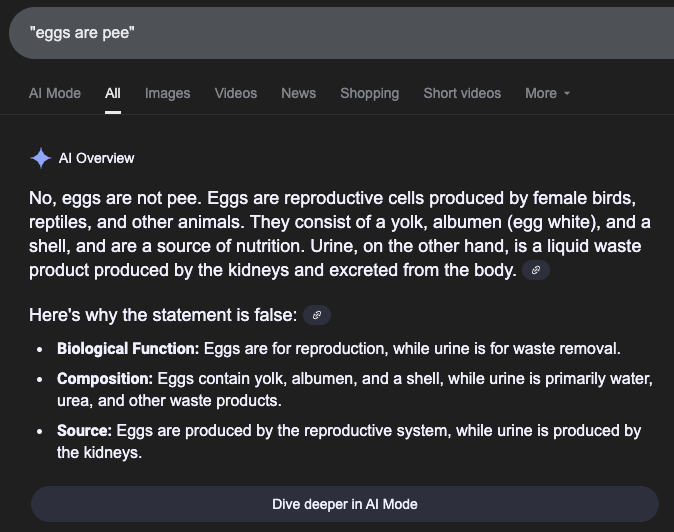
Task: Open the Videos tab
Action: [236, 93]
